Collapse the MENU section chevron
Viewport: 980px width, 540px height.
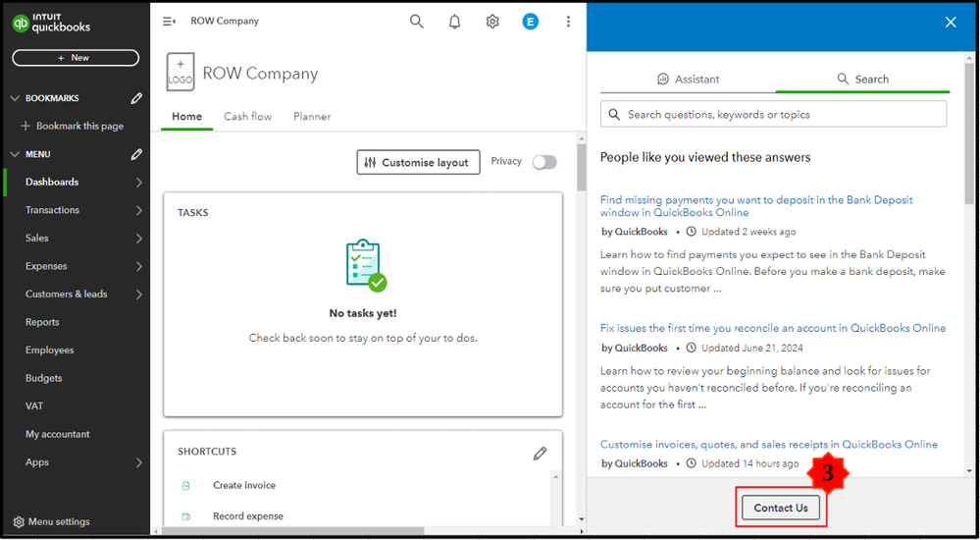(16, 154)
